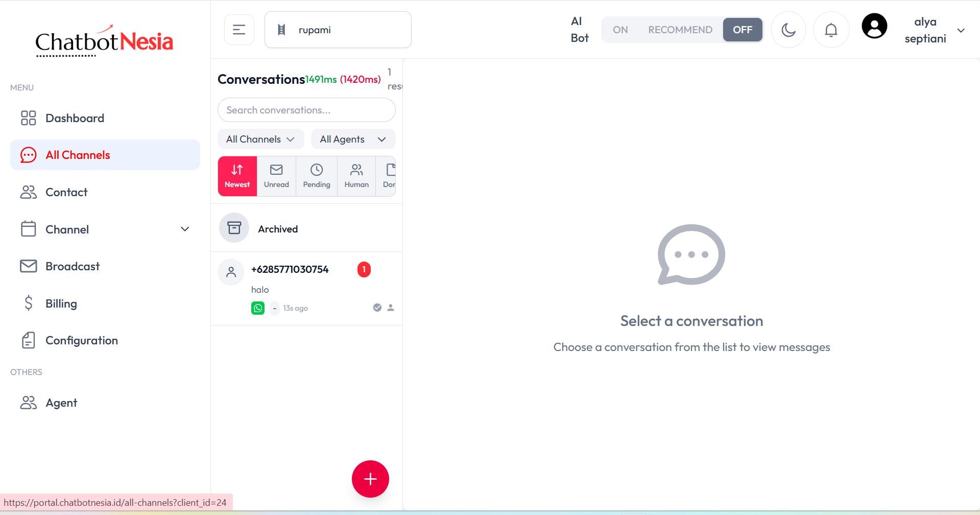Click the red plus new conversation button
The height and width of the screenshot is (515, 980).
[370, 479]
